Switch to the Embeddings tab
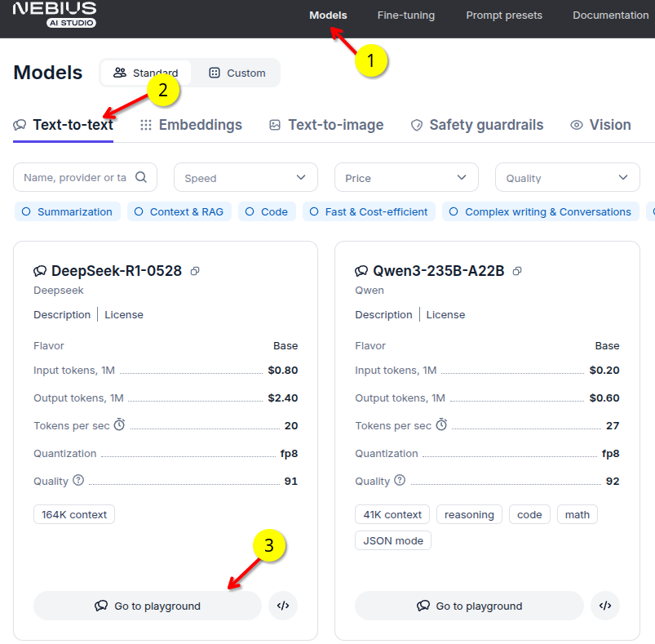The width and height of the screenshot is (655, 644). click(191, 125)
